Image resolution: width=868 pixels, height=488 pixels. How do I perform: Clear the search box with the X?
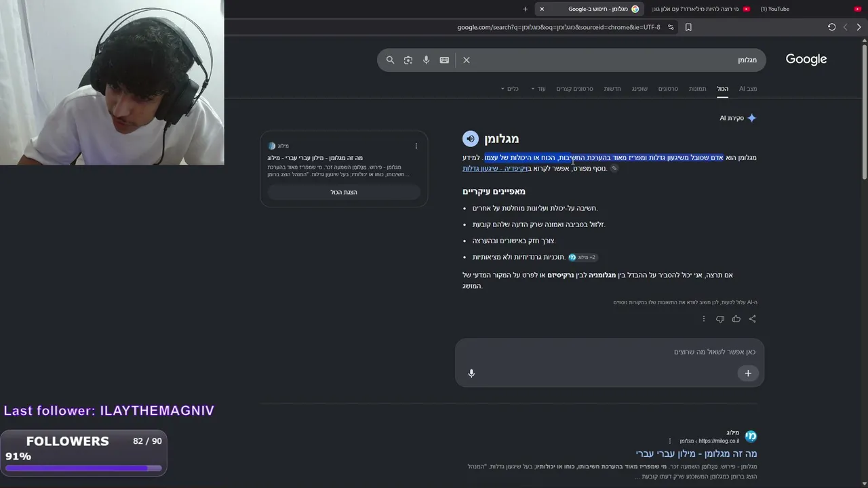coord(467,60)
